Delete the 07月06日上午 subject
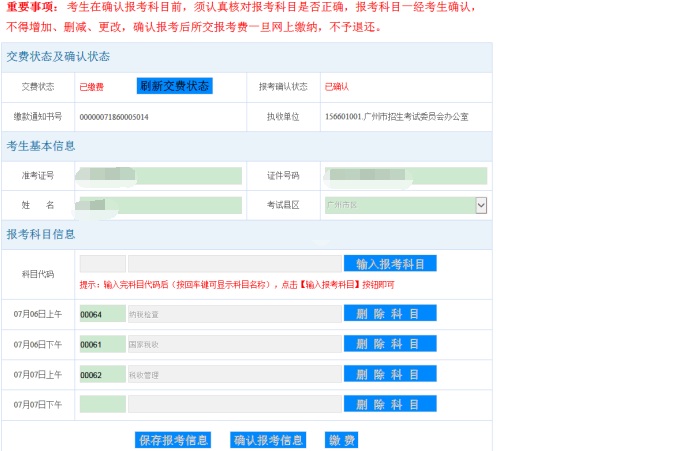The image size is (699, 451). click(390, 314)
